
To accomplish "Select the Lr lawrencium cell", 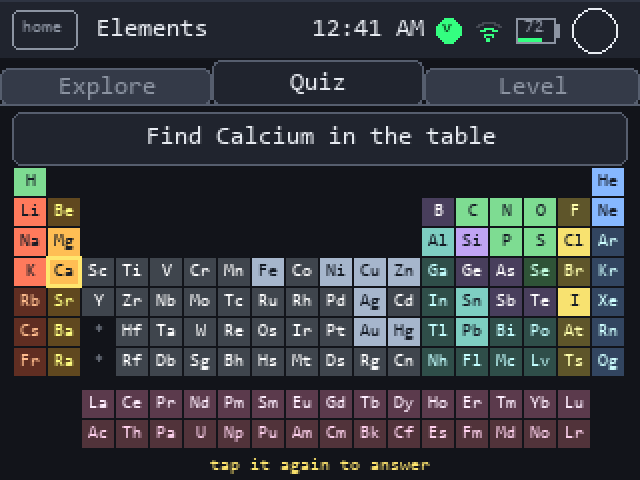I will point(574,434).
